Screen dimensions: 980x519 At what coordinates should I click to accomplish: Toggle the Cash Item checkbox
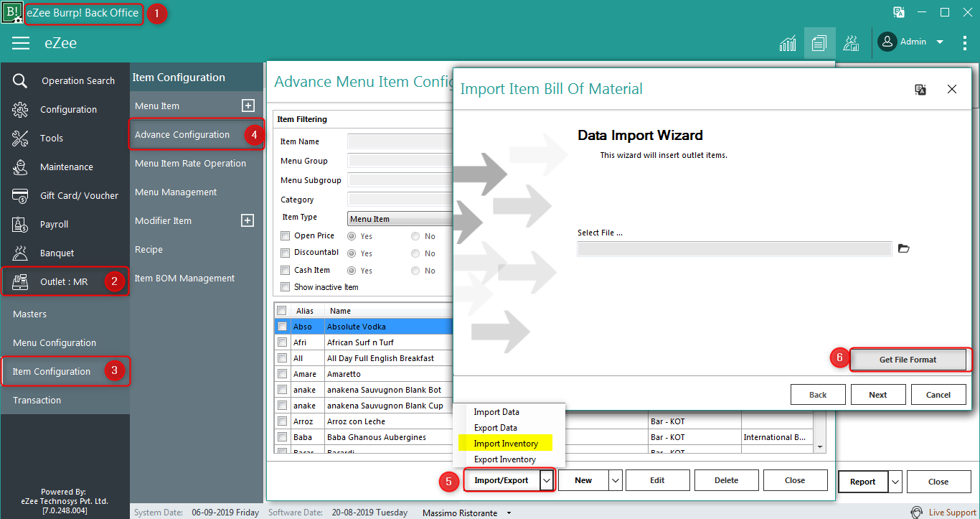285,270
